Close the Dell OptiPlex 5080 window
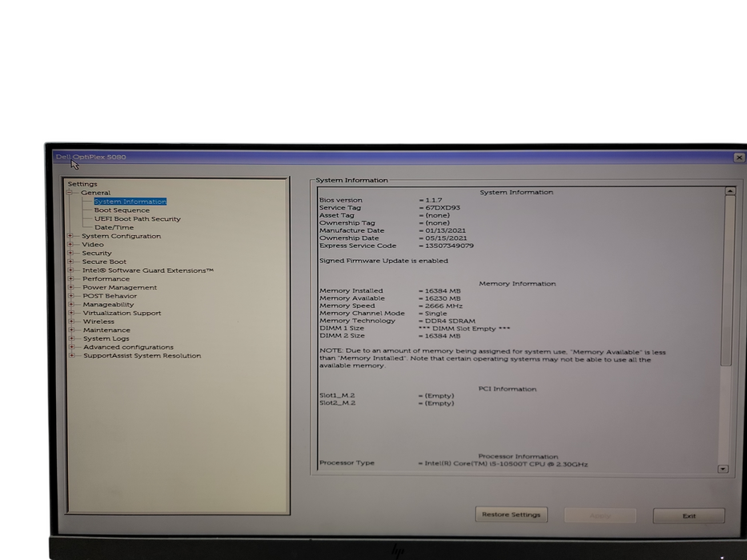The image size is (747, 560). pos(739,158)
